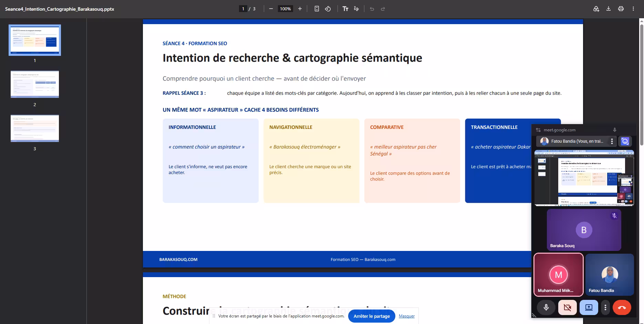The width and height of the screenshot is (644, 324).
Task: Select the text annotation tool
Action: pos(345,9)
